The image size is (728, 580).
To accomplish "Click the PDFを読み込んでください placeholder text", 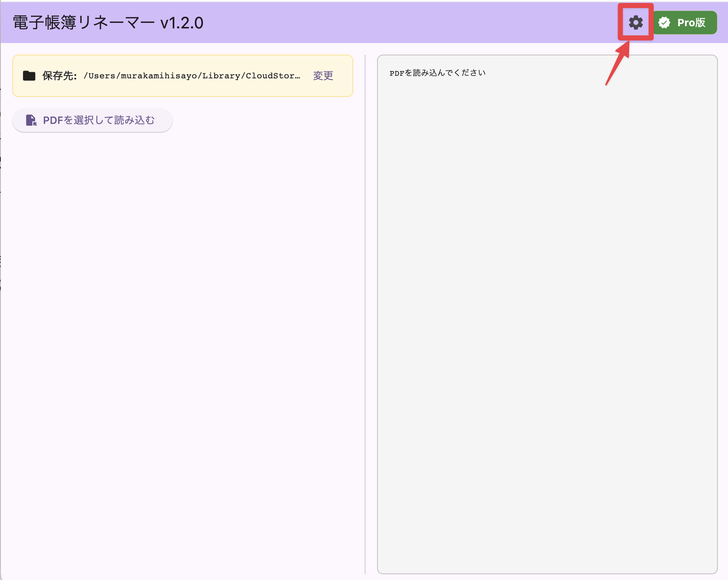I will [437, 73].
